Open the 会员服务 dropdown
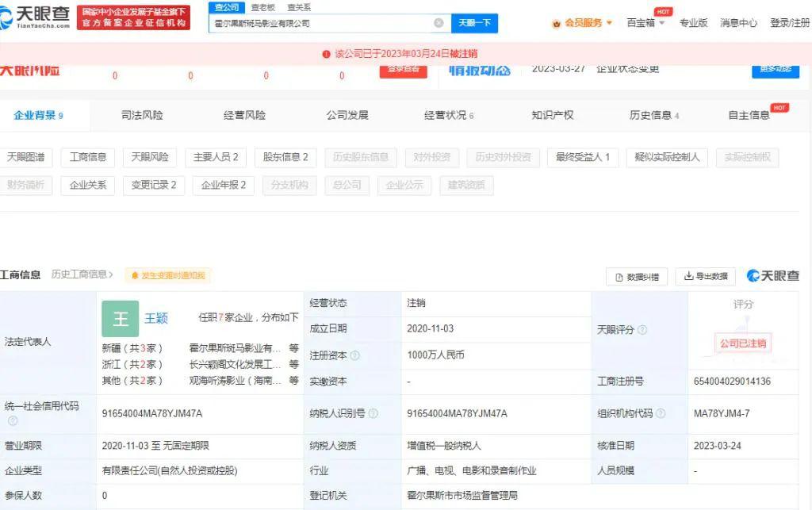This screenshot has height=510, width=812. [x=583, y=23]
